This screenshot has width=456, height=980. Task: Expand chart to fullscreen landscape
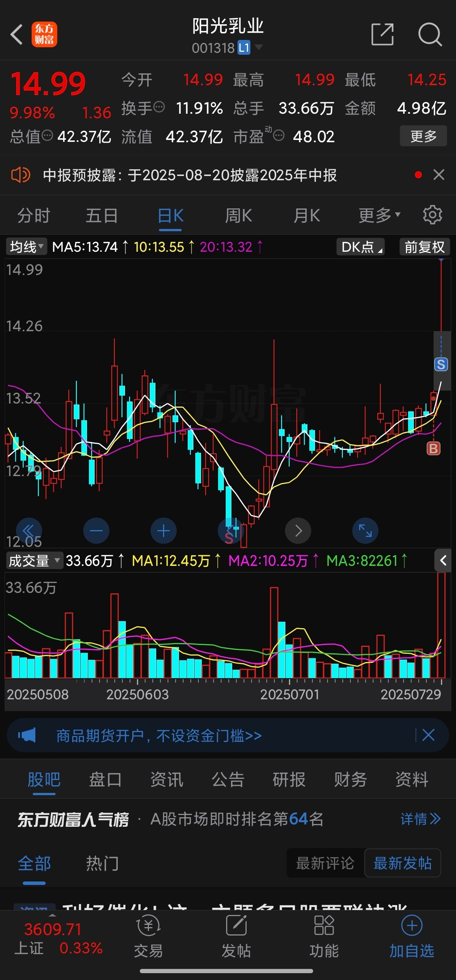[365, 531]
